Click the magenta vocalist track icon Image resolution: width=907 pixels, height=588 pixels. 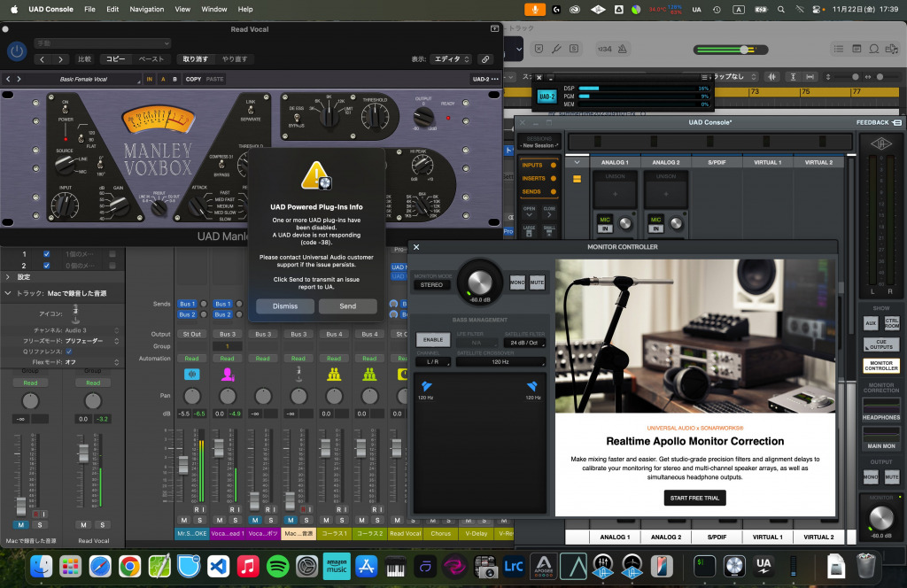pos(227,374)
